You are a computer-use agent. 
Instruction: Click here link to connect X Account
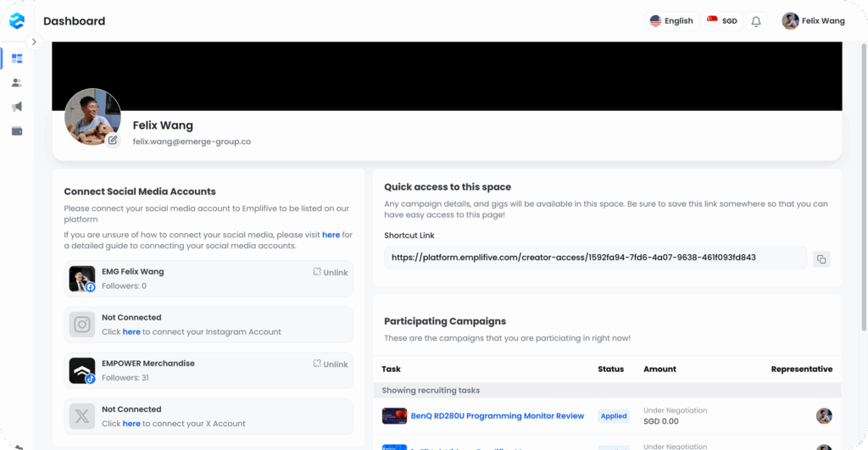pos(131,424)
